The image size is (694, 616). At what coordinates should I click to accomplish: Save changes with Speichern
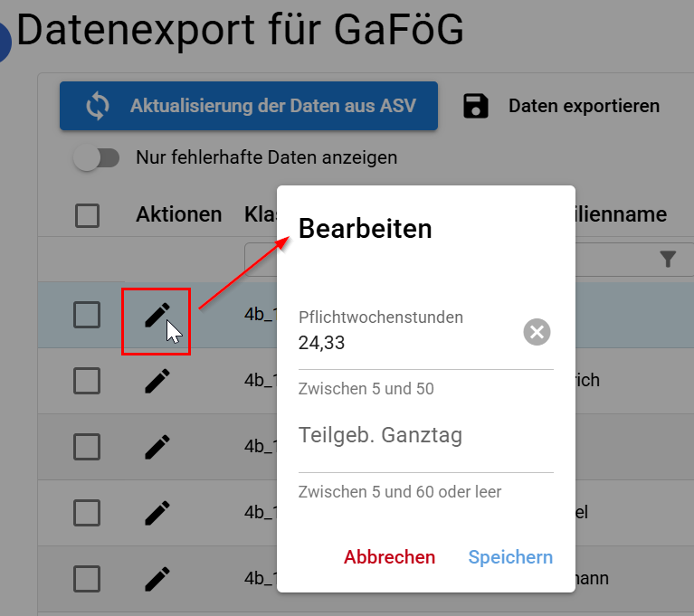[510, 557]
